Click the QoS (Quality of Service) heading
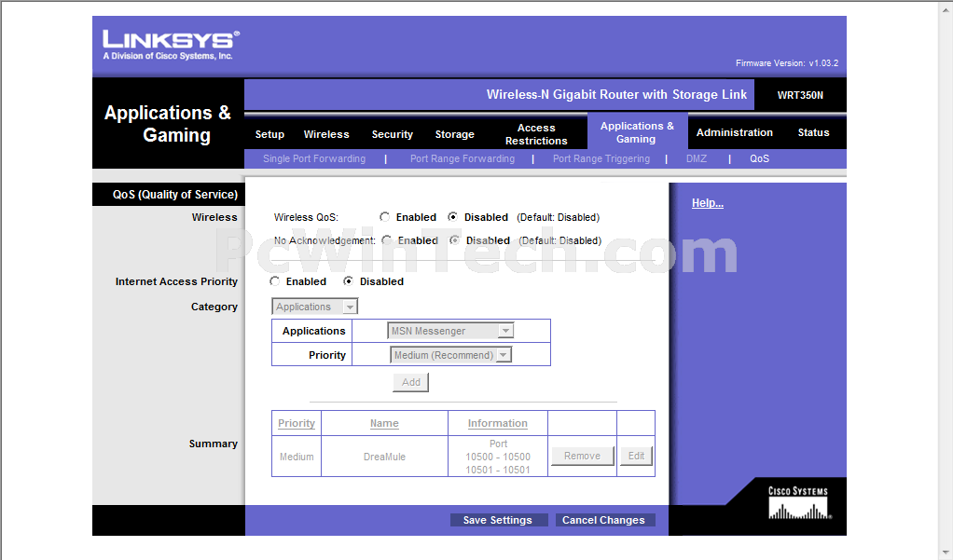953x560 pixels. (x=175, y=195)
